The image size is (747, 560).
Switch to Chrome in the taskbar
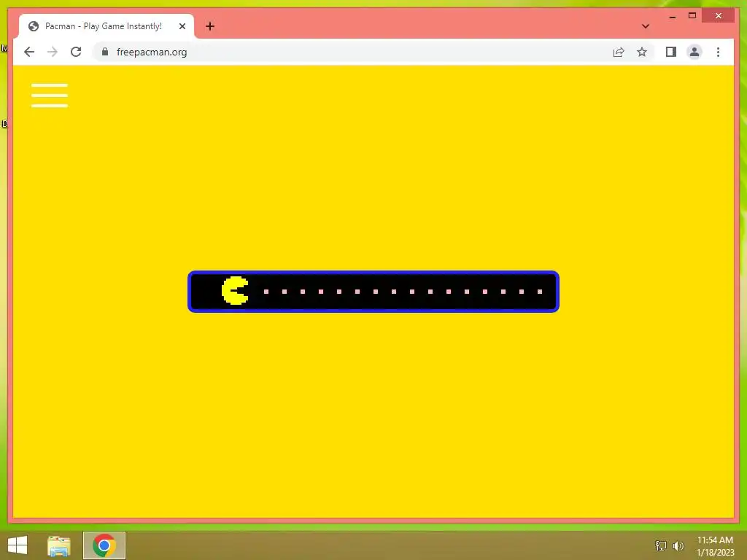click(x=104, y=545)
